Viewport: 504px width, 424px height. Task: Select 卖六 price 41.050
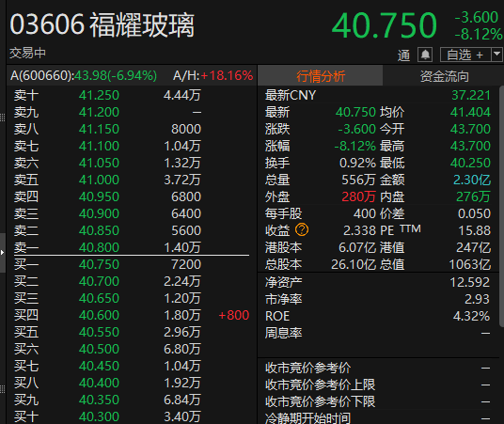click(x=99, y=163)
